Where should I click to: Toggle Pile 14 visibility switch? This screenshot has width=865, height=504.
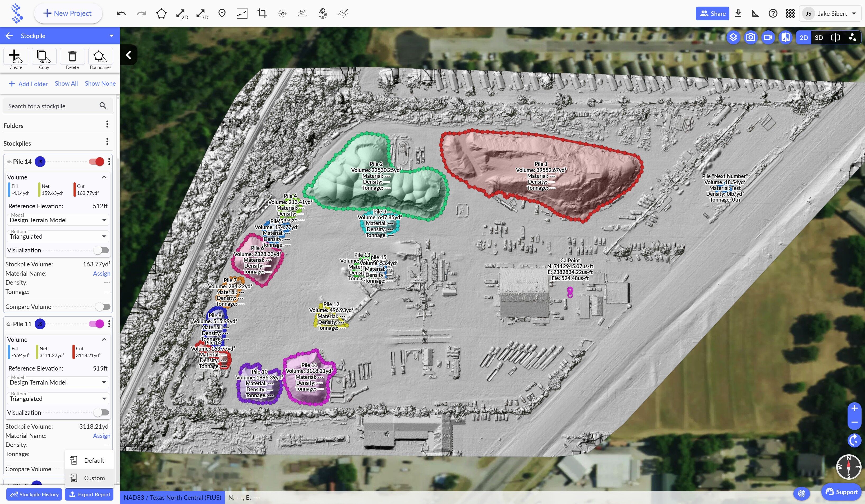click(96, 161)
